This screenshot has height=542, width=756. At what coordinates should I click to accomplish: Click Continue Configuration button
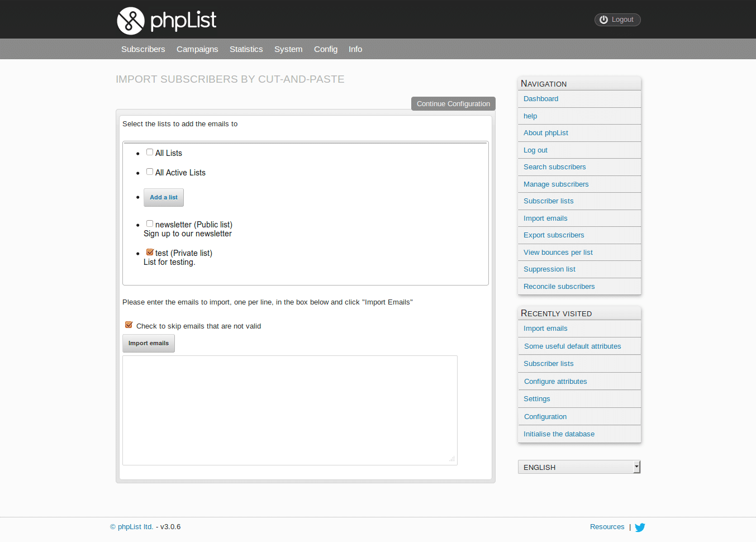pos(453,104)
